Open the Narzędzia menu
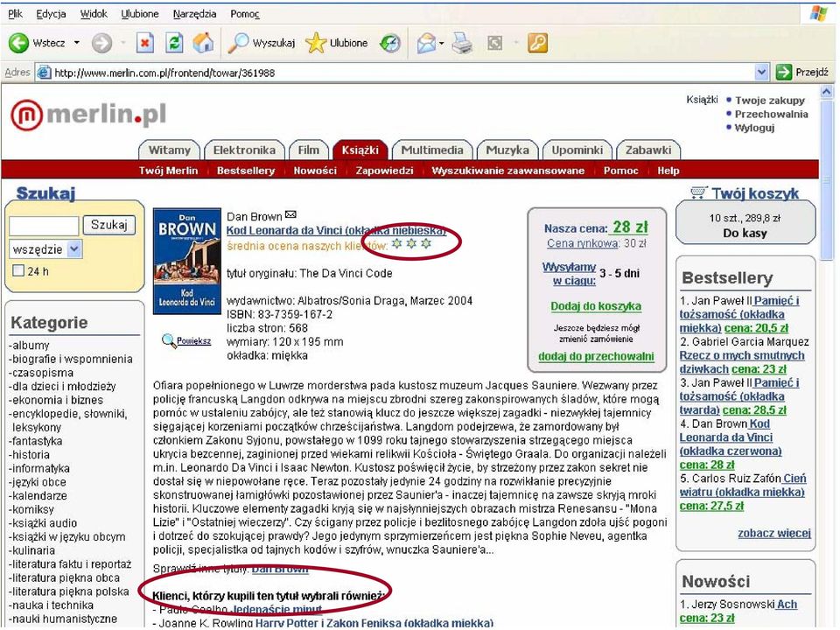This screenshot has width=840, height=630. coord(194,14)
